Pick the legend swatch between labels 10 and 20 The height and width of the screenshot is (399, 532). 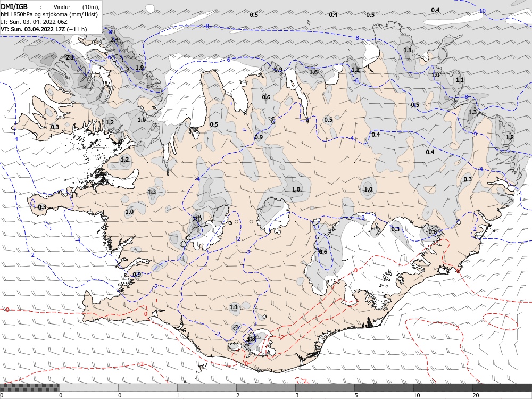click(x=443, y=387)
